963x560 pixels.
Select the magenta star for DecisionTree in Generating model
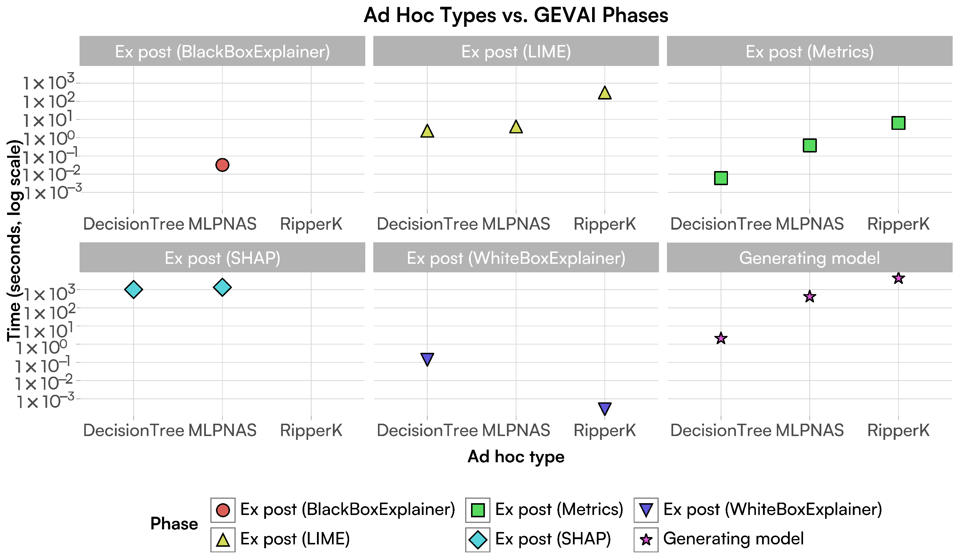pos(721,338)
